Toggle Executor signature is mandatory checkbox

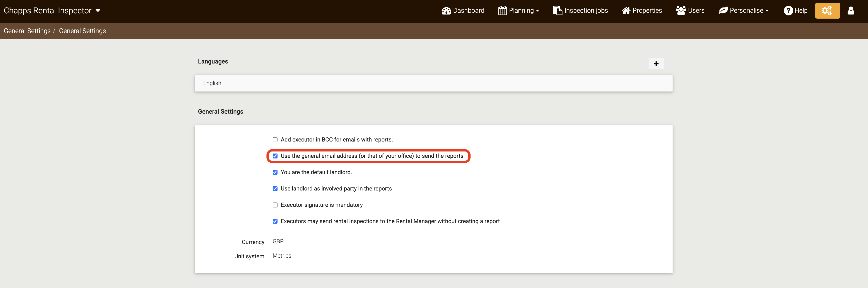coord(275,205)
